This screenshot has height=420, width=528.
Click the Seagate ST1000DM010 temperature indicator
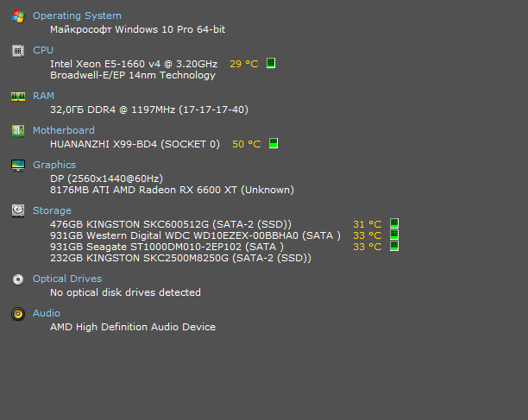394,247
